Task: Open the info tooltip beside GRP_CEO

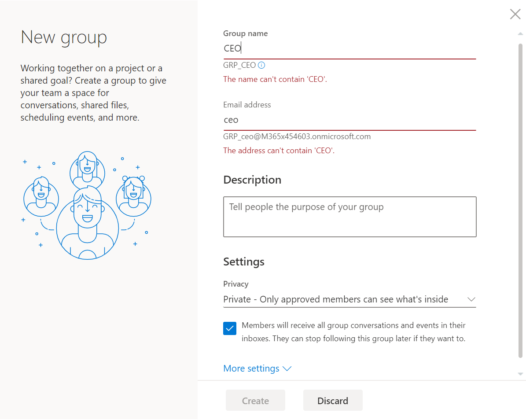Action: click(x=261, y=65)
